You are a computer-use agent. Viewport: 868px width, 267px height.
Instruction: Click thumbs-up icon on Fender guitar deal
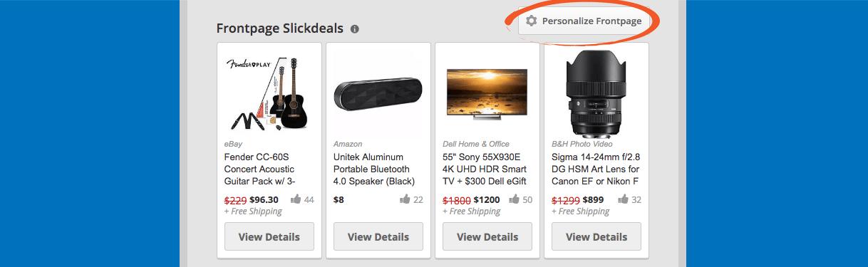click(296, 199)
